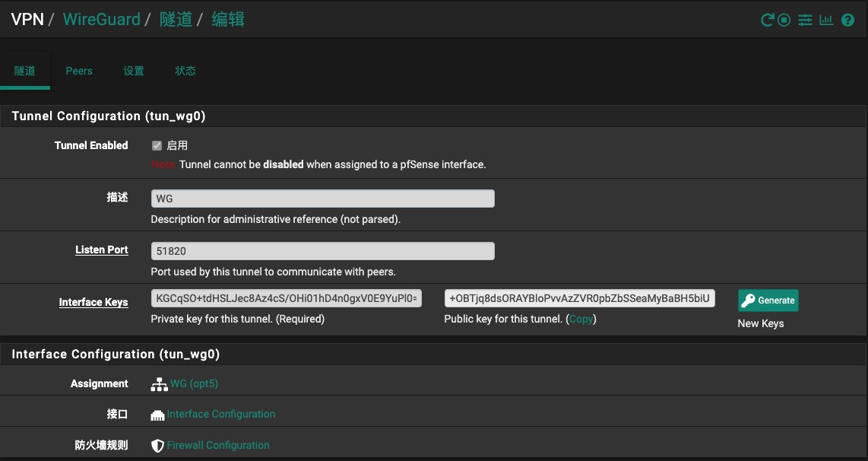868x461 pixels.
Task: Toggle the Tunnel Enabled checkbox
Action: [x=157, y=145]
